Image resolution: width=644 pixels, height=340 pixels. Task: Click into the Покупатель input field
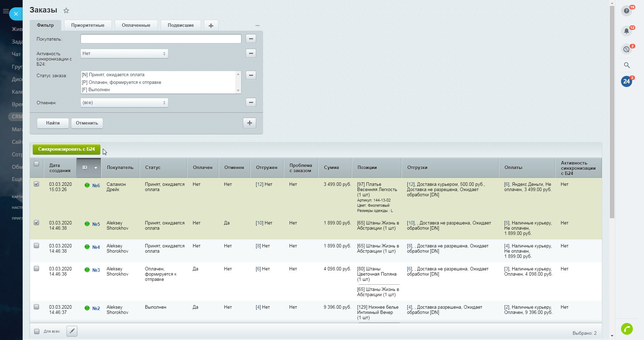[x=161, y=39]
